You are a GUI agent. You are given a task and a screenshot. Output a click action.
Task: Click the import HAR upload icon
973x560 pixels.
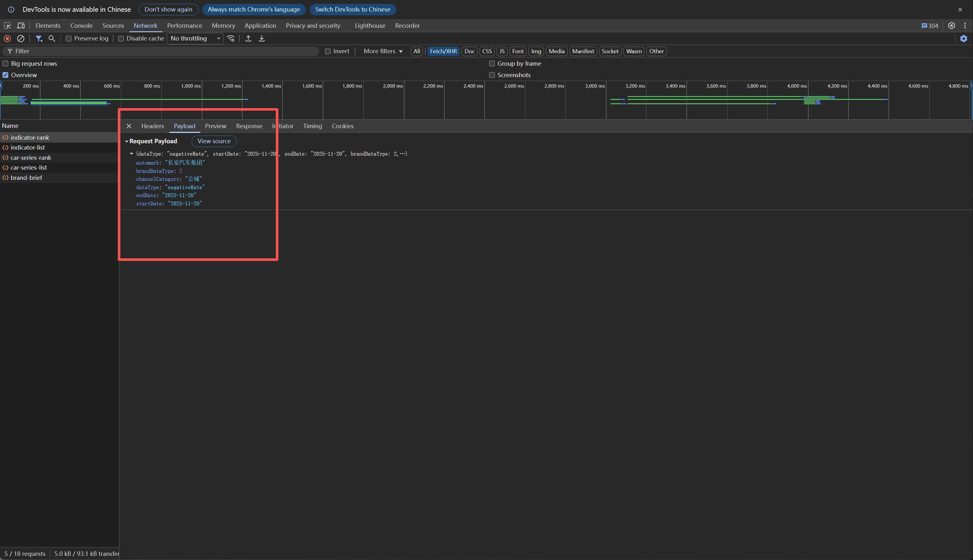click(x=248, y=39)
